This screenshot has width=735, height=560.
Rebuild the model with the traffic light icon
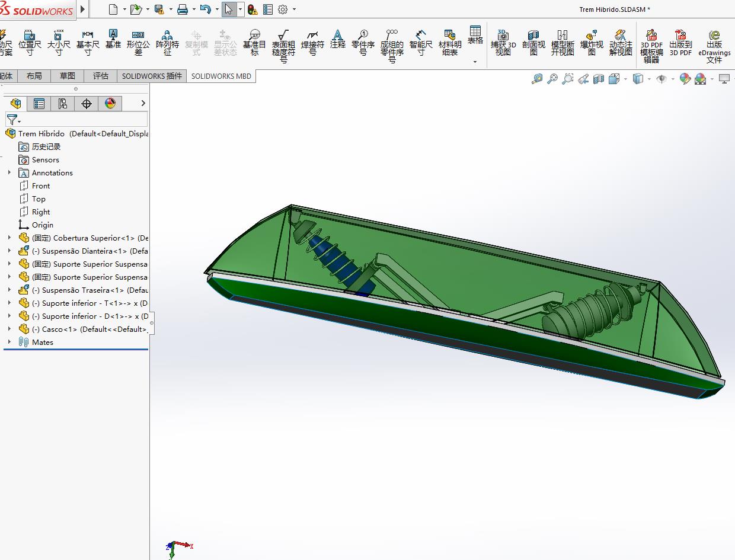(x=253, y=9)
